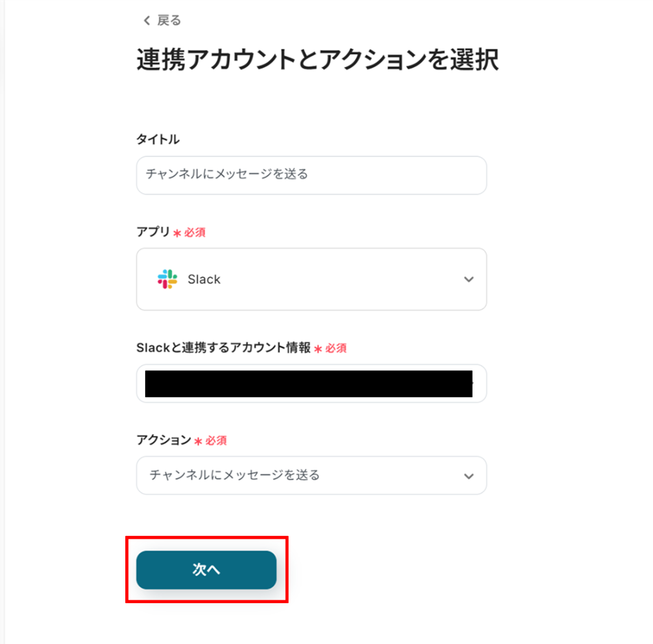Open the Slack account information selector

point(311,383)
